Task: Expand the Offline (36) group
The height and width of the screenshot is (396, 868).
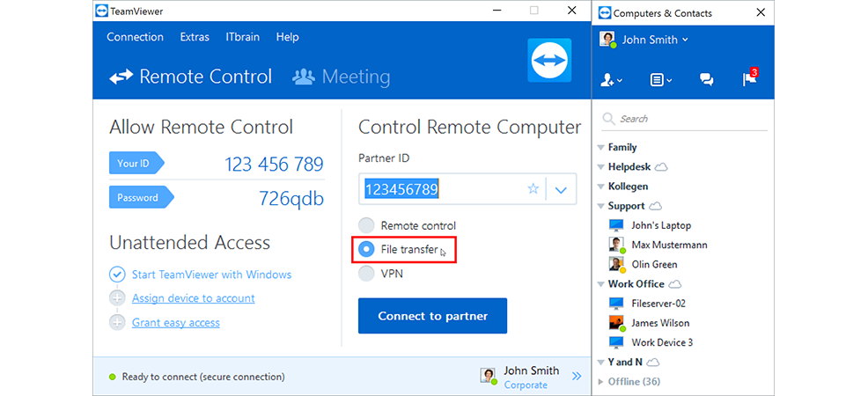Action: click(x=602, y=382)
